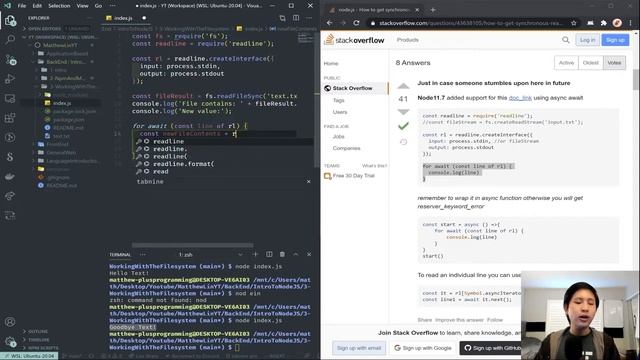The height and width of the screenshot is (360, 640).
Task: Expand the Timeline section in VS Code sidebar
Action: point(39,340)
